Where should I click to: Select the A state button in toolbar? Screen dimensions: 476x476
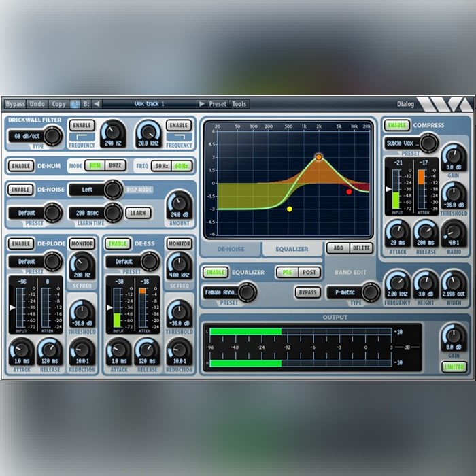[75, 104]
